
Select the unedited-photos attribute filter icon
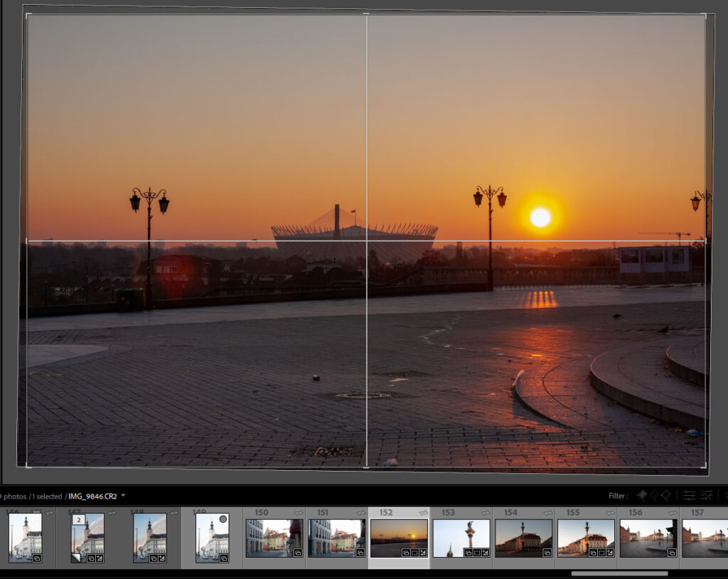point(706,496)
